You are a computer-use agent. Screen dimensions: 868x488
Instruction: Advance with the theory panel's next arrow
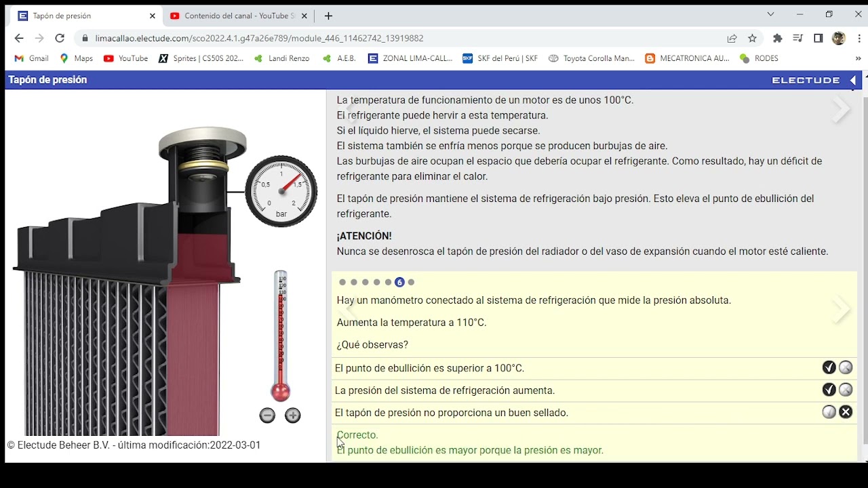[842, 110]
